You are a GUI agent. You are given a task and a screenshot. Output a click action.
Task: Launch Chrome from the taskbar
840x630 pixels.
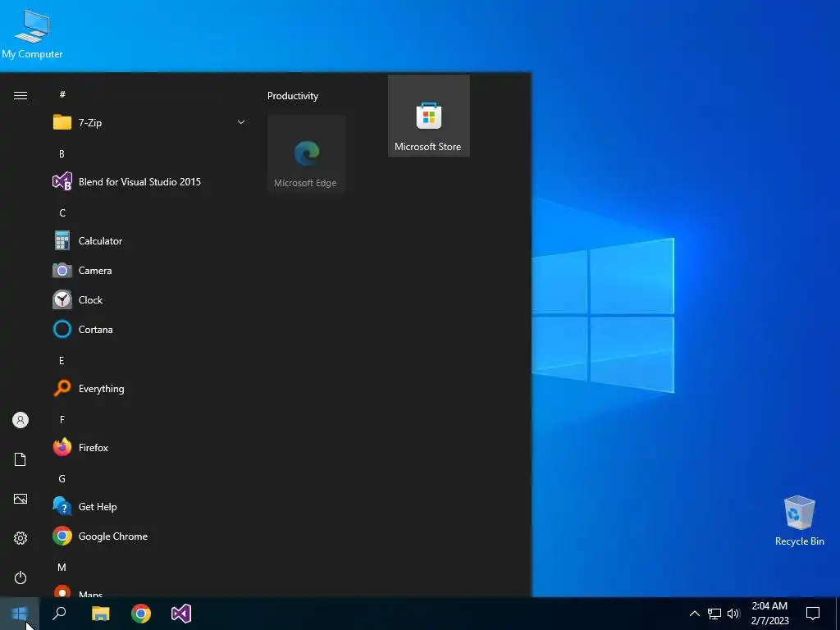[141, 614]
